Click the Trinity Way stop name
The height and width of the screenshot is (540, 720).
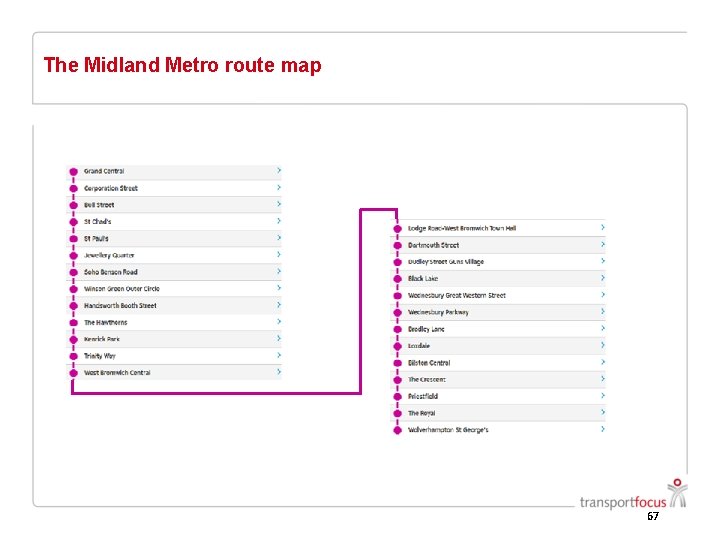coord(100,356)
